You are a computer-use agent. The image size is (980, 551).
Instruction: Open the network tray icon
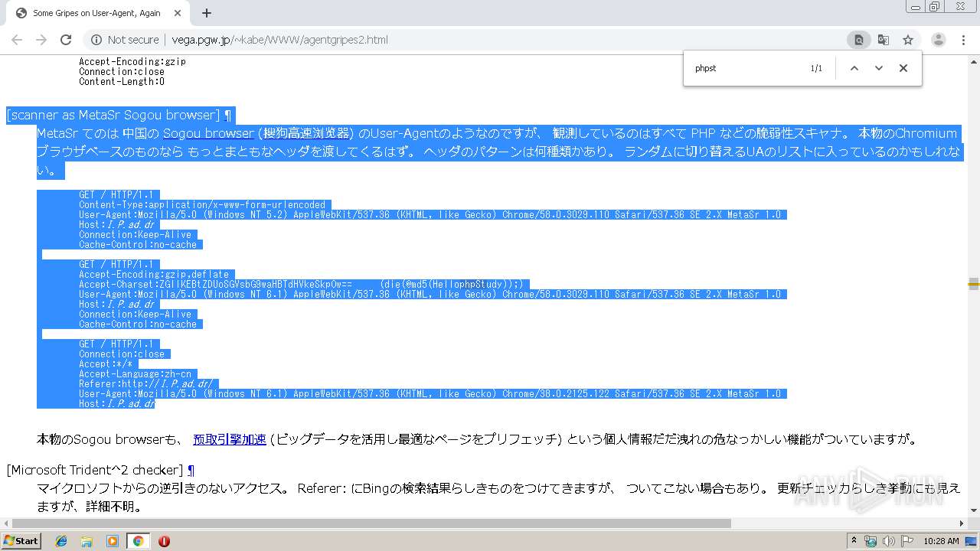tap(871, 541)
